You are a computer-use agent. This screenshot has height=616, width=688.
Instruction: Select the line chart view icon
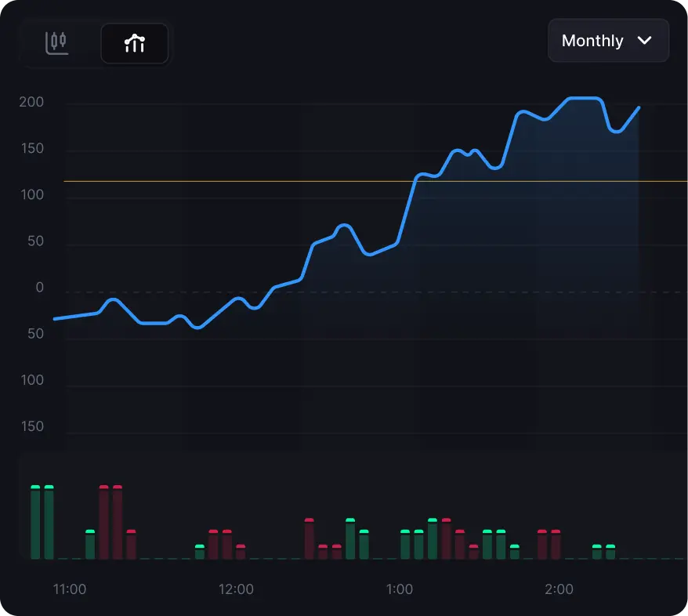[x=135, y=43]
